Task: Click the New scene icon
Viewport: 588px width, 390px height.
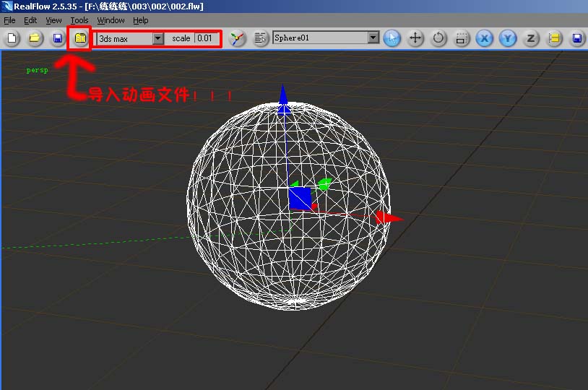Action: (x=12, y=38)
